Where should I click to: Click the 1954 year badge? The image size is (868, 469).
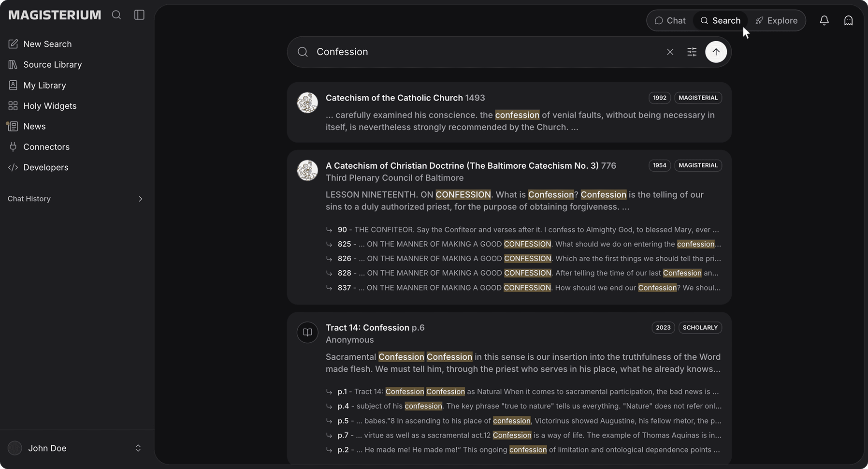coord(659,165)
